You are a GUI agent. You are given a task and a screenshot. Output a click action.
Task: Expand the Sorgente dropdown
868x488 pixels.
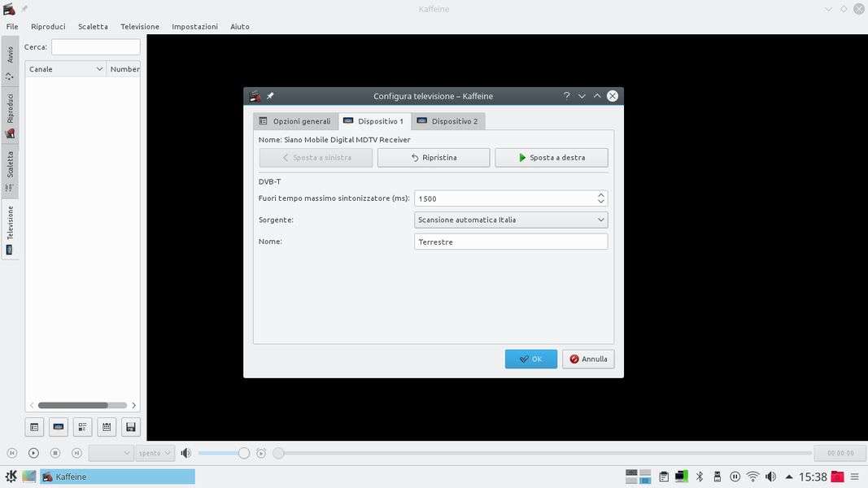pyautogui.click(x=600, y=220)
